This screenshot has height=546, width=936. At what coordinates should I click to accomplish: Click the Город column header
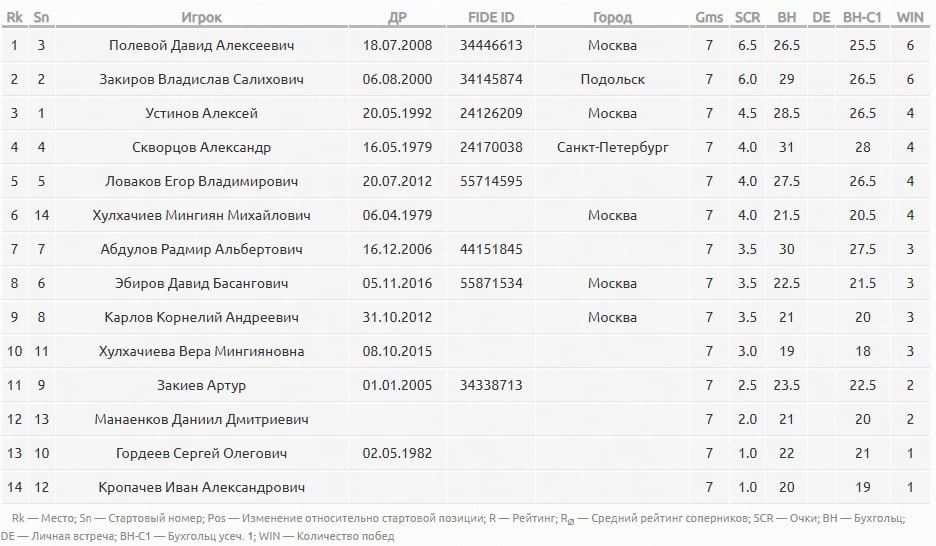[612, 17]
